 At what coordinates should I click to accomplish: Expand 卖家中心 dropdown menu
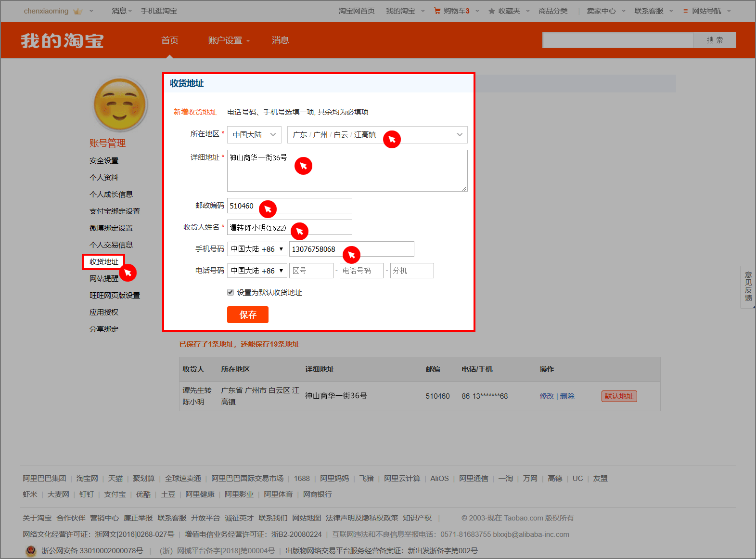point(624,11)
